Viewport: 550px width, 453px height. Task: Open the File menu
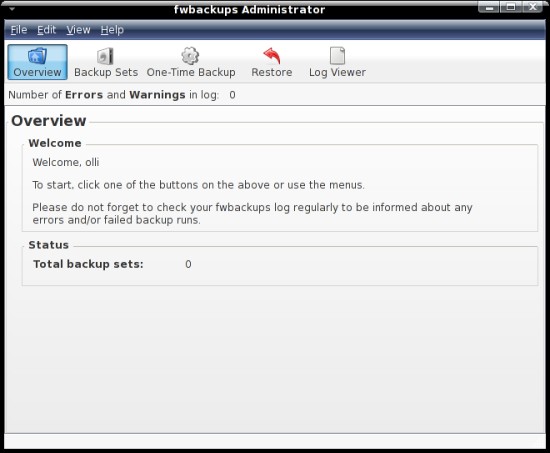click(19, 30)
